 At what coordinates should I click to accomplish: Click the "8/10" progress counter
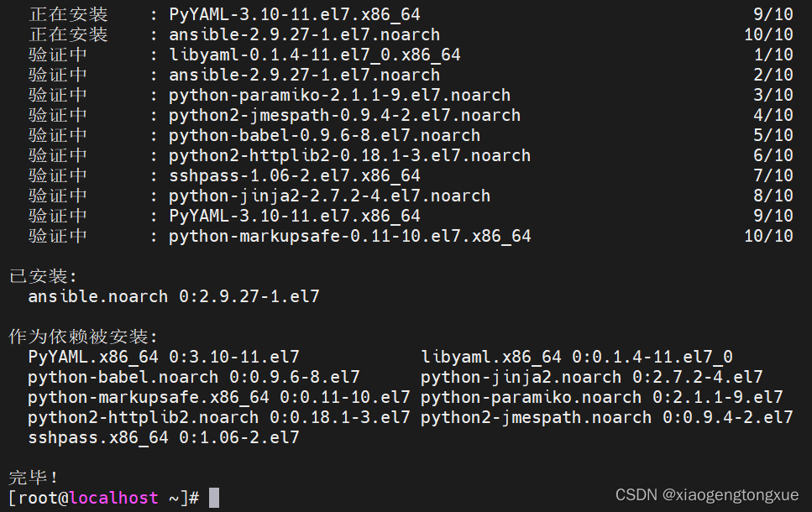773,196
